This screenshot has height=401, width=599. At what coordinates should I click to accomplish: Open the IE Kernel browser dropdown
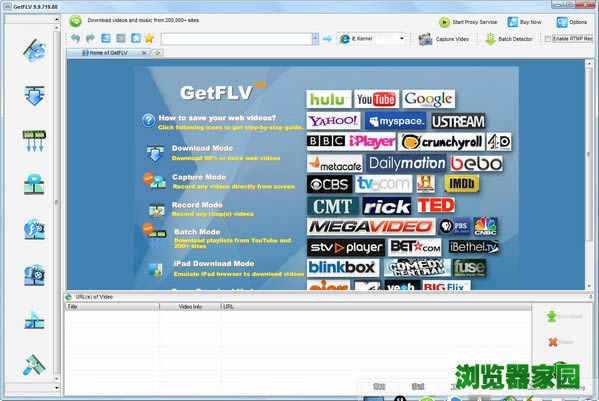(x=371, y=39)
